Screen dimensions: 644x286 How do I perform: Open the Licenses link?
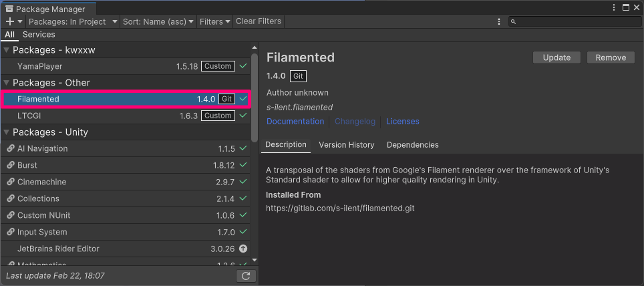tap(402, 121)
